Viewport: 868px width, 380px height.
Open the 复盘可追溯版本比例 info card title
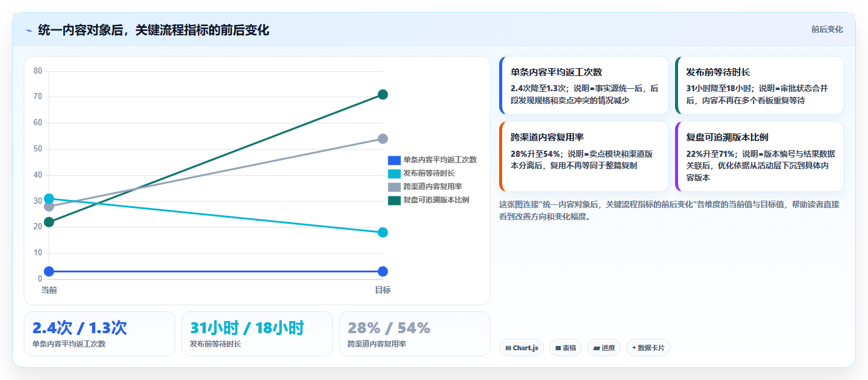point(727,137)
